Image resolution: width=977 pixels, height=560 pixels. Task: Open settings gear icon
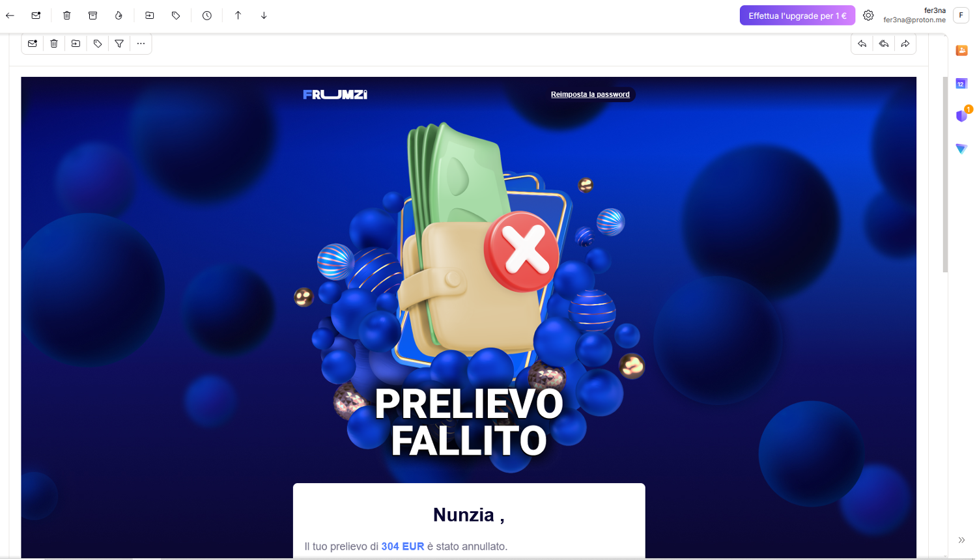point(868,15)
